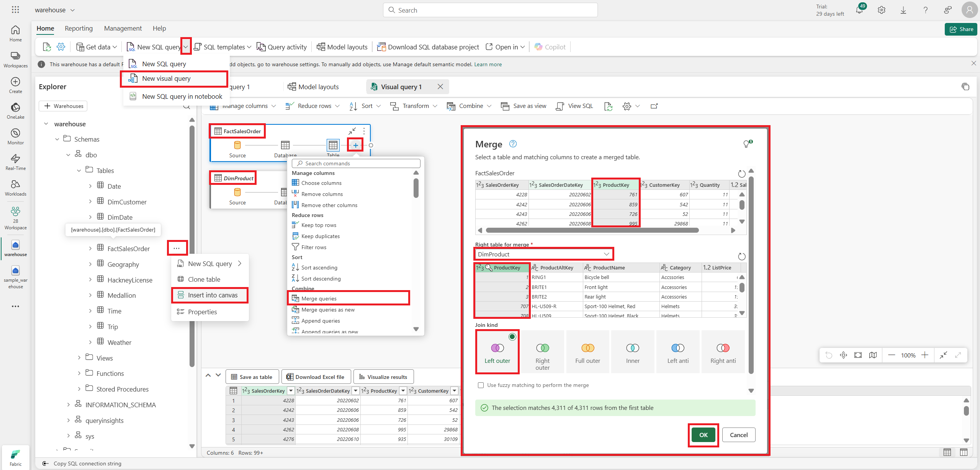Click the Learn more link
The height and width of the screenshot is (470, 980).
point(488,64)
